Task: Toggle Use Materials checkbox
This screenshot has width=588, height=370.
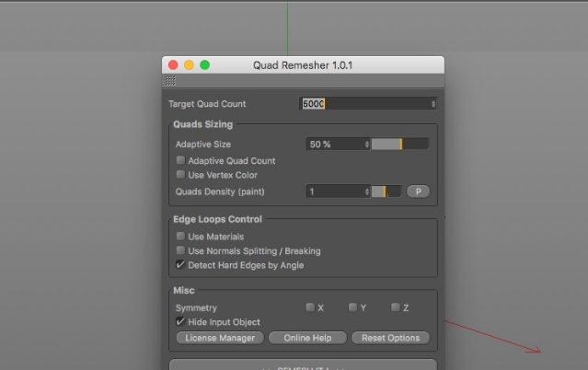Action: (x=180, y=237)
